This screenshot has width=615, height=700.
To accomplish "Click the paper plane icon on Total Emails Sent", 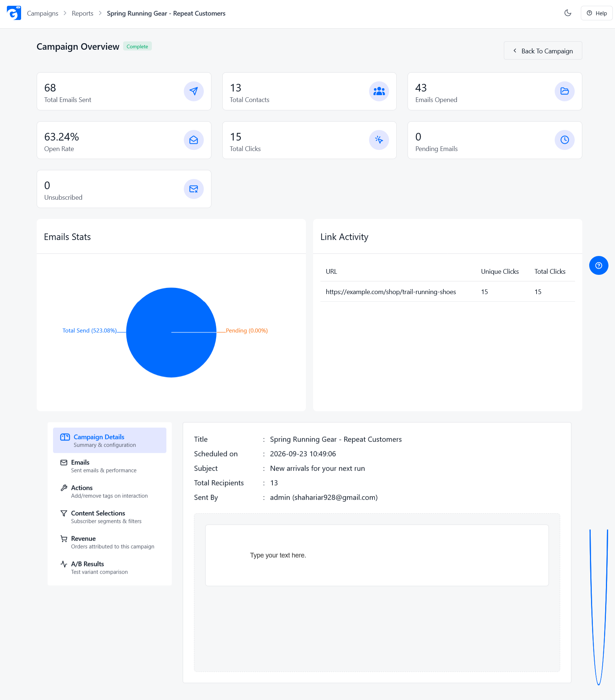I will (194, 91).
